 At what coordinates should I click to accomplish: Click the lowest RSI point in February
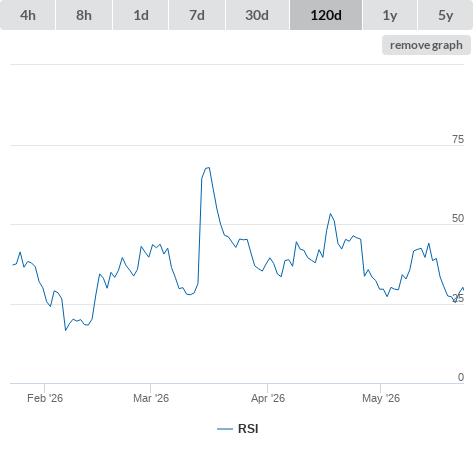coord(65,330)
